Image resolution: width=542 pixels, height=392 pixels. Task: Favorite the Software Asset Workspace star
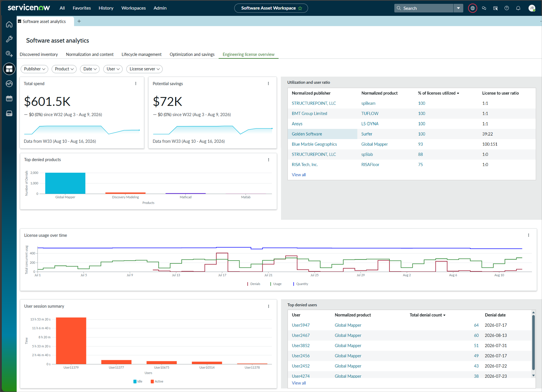tap(300, 8)
